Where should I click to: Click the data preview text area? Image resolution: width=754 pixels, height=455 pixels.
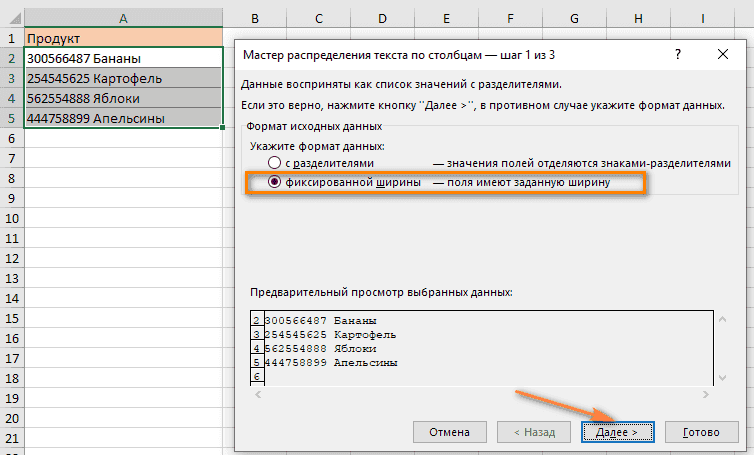[x=480, y=345]
